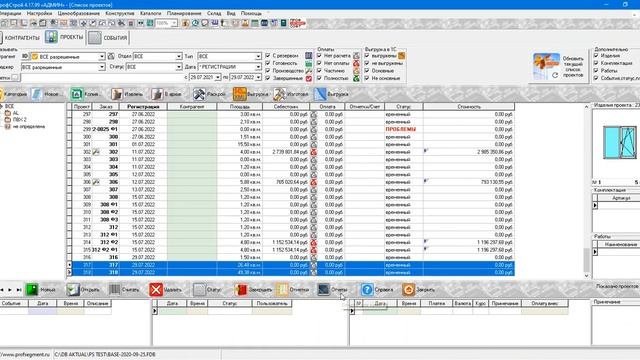Switch to the КОНТРАГЕНТЫ tab
The height and width of the screenshot is (360, 640).
pos(20,38)
